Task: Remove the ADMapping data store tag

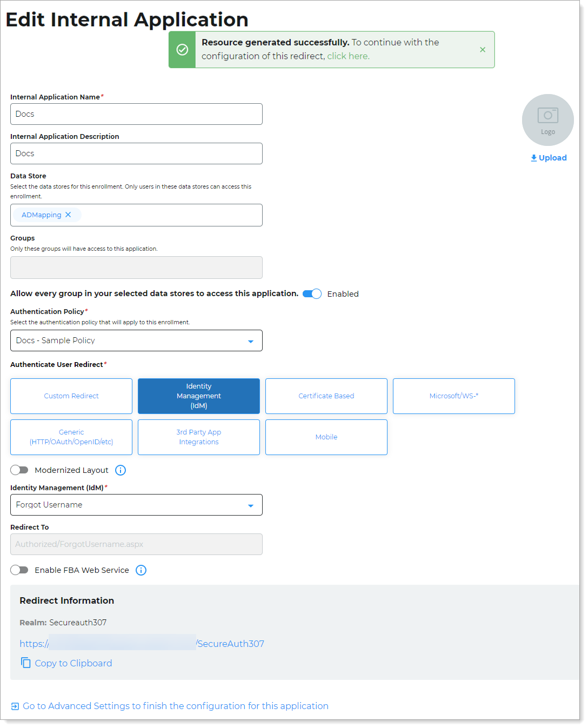Action: click(x=68, y=215)
